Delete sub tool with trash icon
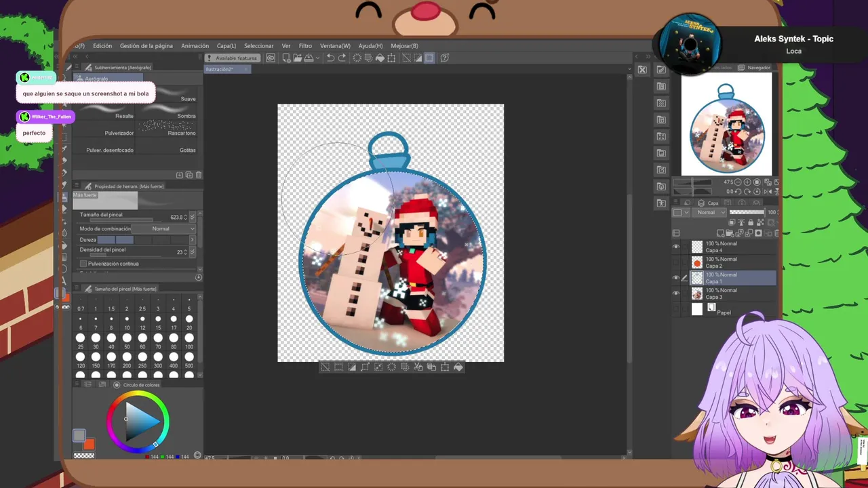Image resolution: width=868 pixels, height=488 pixels. pyautogui.click(x=199, y=175)
